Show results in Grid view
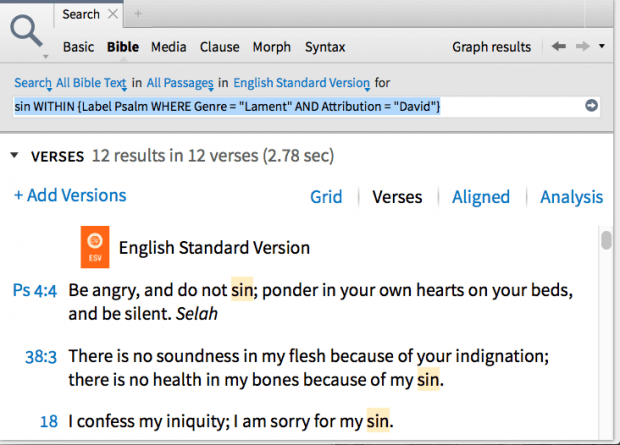The image size is (620, 445). pyautogui.click(x=326, y=197)
